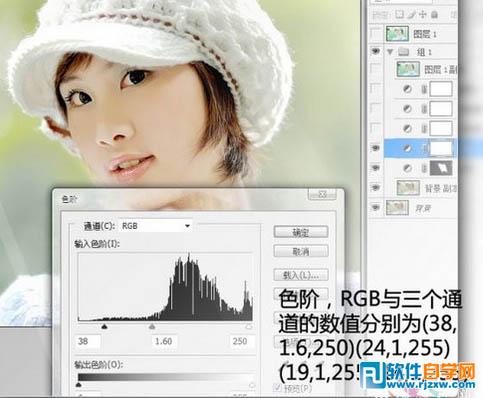
Task: Click the lock all padlock icon
Action: tap(434, 14)
